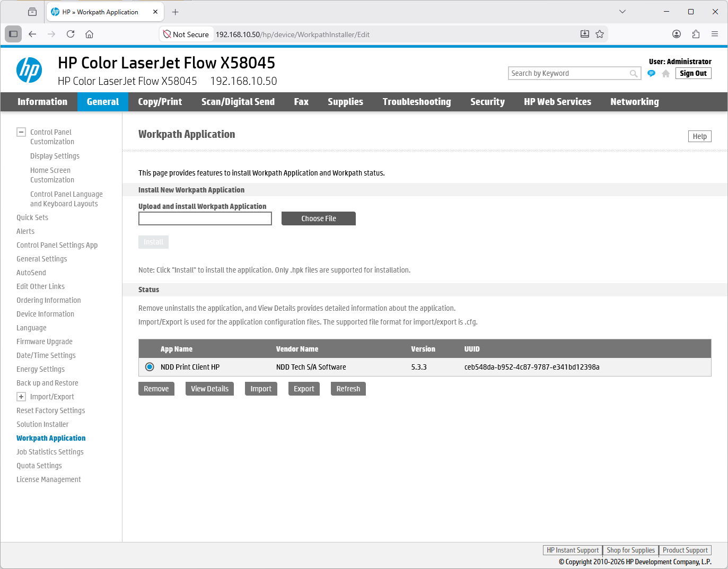728x569 pixels.
Task: Select the NDD Print Client HP radio button
Action: click(150, 367)
